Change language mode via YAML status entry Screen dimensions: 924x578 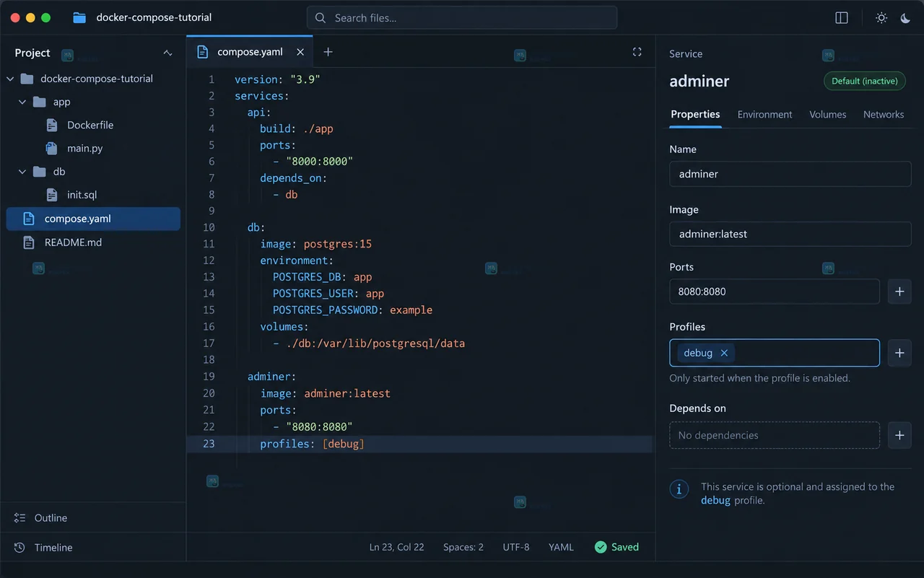pos(561,547)
